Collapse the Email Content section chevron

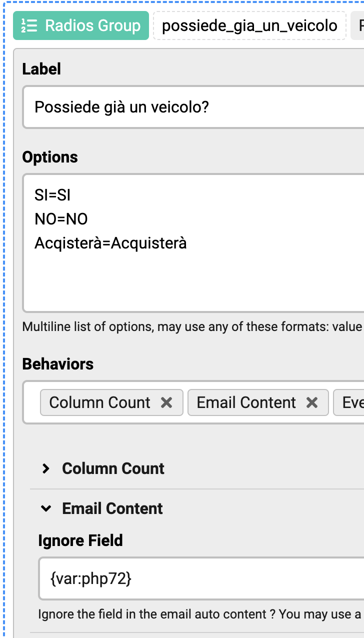click(x=46, y=508)
